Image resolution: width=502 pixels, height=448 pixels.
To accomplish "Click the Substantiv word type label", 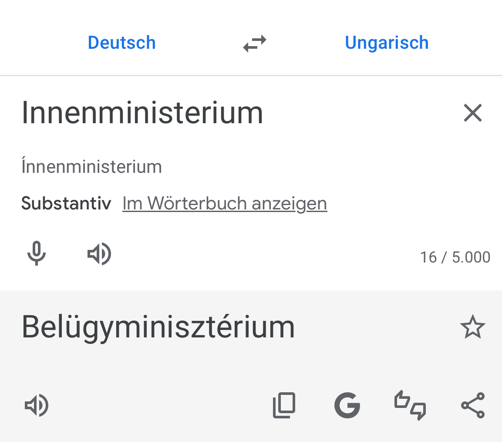I will (x=66, y=203).
